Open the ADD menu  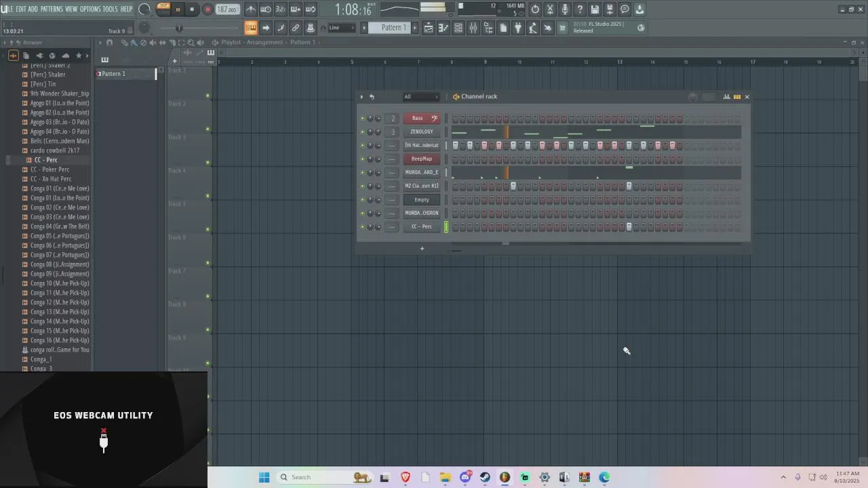pos(33,9)
